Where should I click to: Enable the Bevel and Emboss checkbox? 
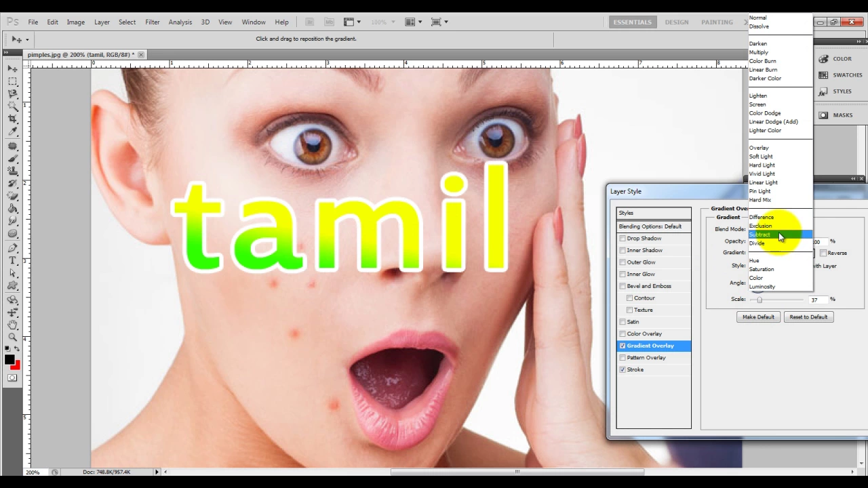pos(623,286)
